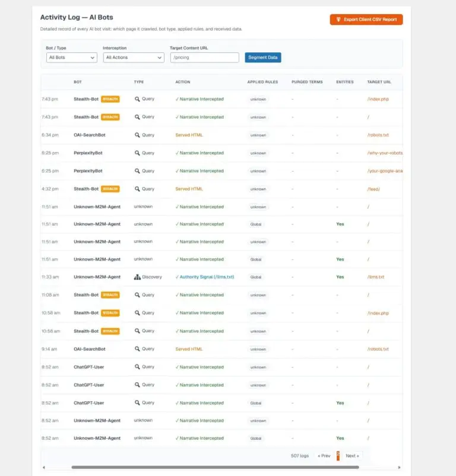Click the Query icon in the 10:58 am row
The image size is (456, 476).
click(x=137, y=313)
